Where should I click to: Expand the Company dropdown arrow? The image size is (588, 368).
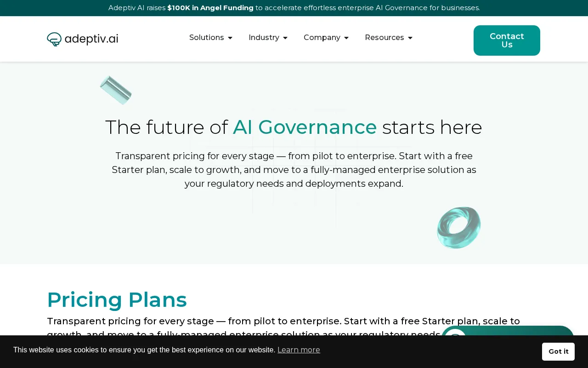346,38
